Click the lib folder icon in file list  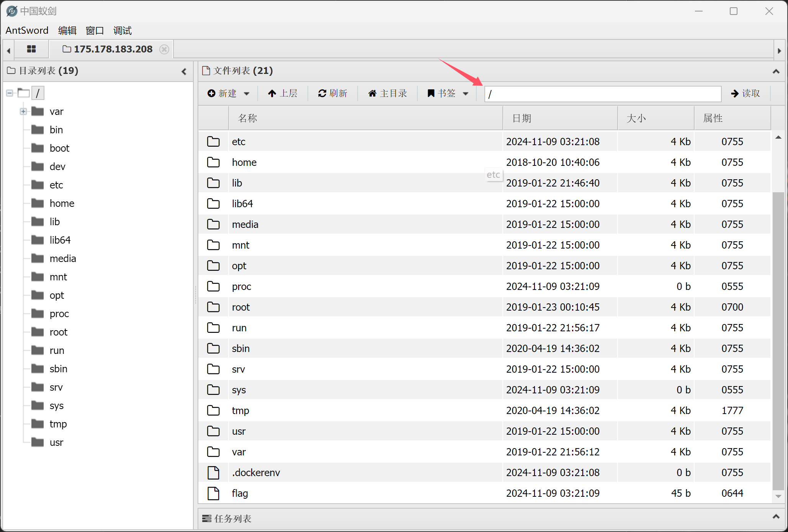213,183
